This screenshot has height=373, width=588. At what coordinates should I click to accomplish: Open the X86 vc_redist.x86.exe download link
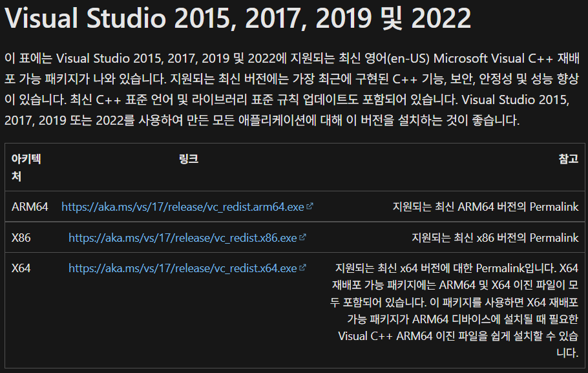(183, 237)
